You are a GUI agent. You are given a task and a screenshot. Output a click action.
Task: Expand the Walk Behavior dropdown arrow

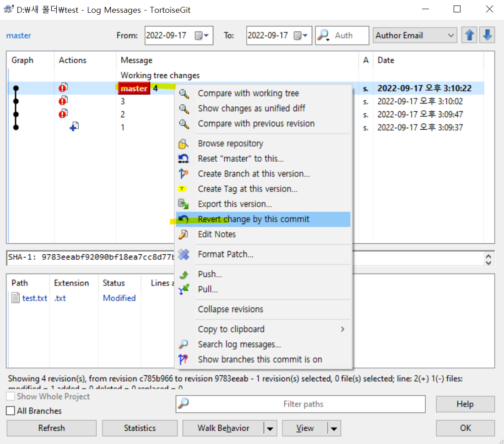[270, 428]
